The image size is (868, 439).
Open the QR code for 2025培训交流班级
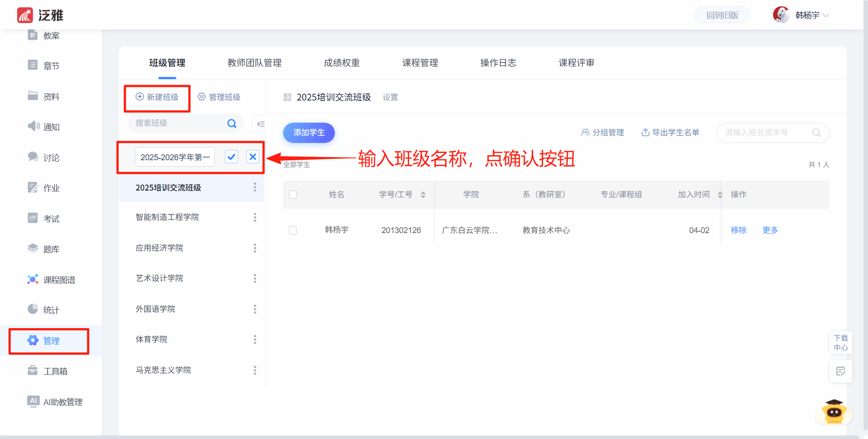(287, 97)
